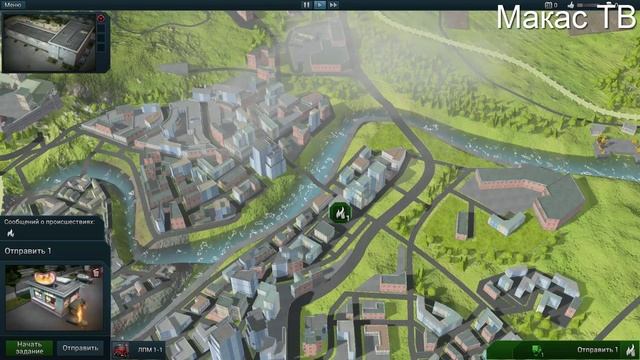Select the fire incident report icon
The height and width of the screenshot is (360, 640).
pos(11,233)
